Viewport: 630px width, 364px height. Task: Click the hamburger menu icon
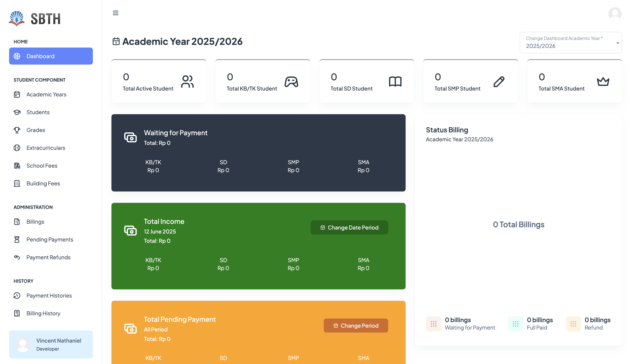click(x=115, y=13)
